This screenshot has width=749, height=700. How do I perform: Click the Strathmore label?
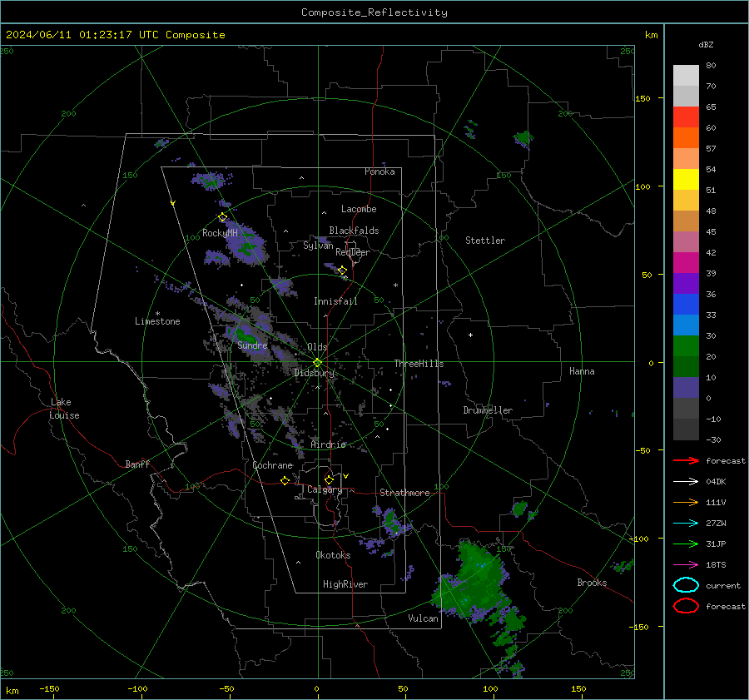click(404, 493)
